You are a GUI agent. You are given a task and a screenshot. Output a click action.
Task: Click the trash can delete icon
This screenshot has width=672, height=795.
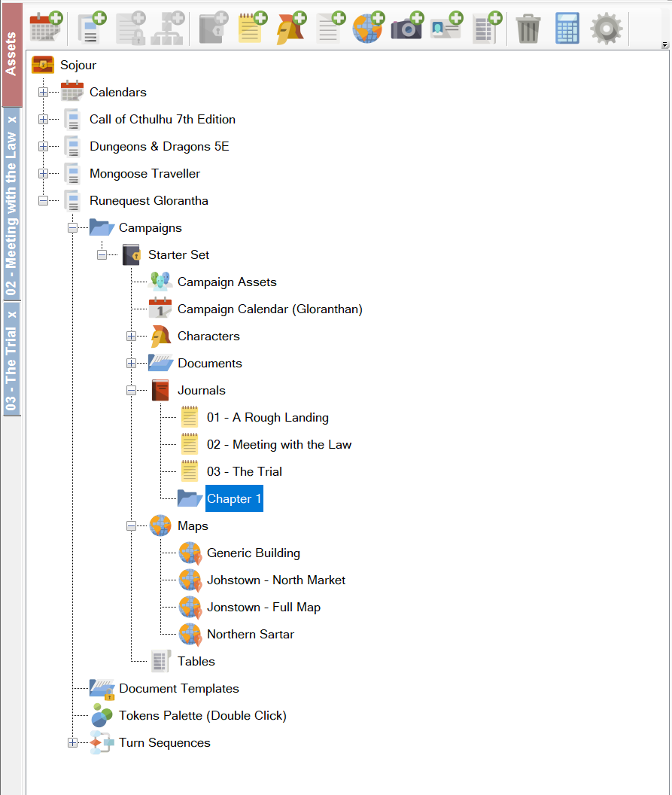coord(528,29)
